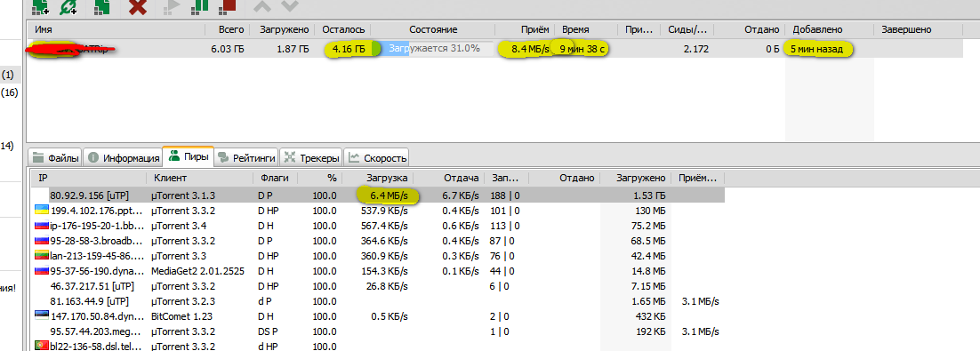The height and width of the screenshot is (351, 980).
Task: Select peer 95.57.44.203.meg row
Action: coord(378,331)
